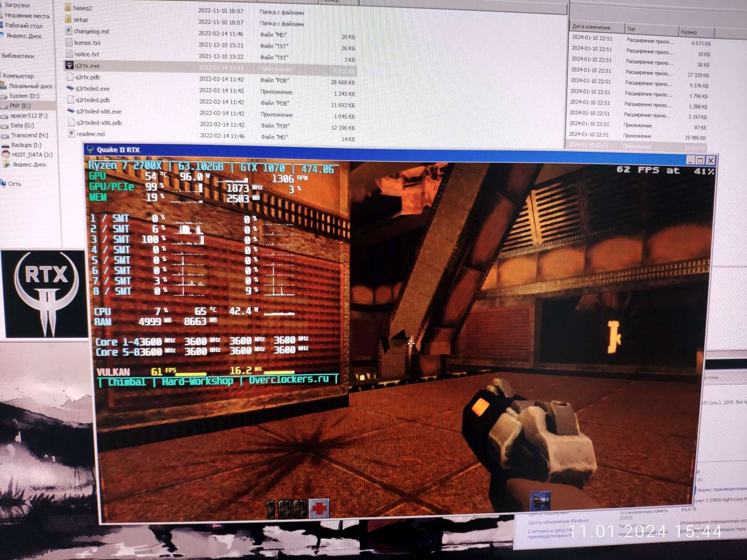This screenshot has height=560, width=747.
Task: Maximize the Quake II RTX window
Action: pyautogui.click(x=700, y=161)
